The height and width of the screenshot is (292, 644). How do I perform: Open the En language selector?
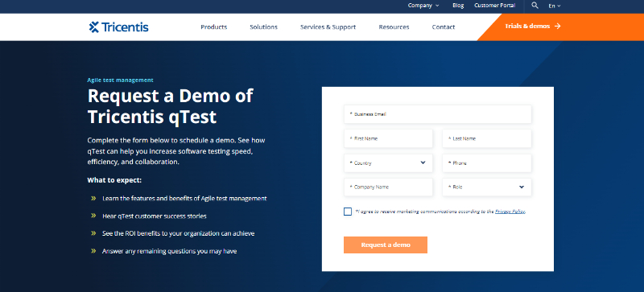point(555,6)
